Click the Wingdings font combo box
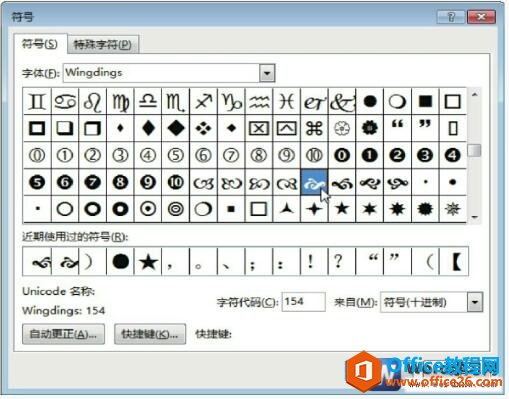This screenshot has width=509, height=399. [169, 73]
